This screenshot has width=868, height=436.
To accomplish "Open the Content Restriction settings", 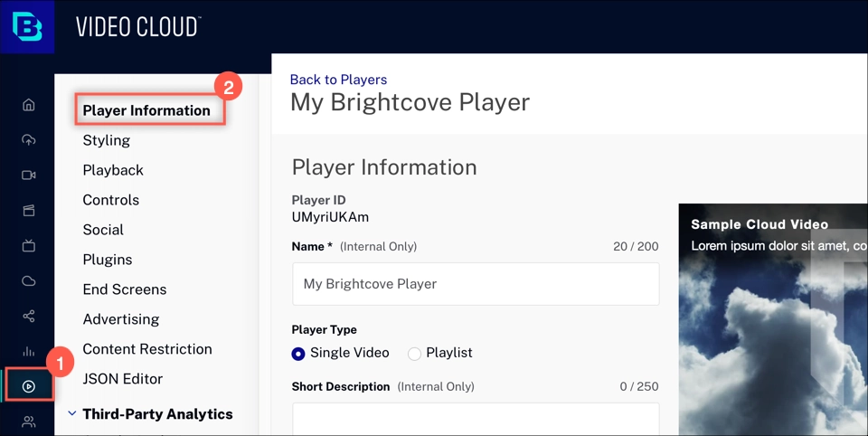I will coord(147,349).
